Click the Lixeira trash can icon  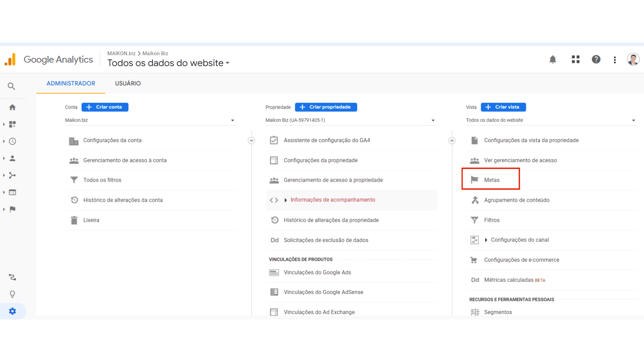(74, 220)
